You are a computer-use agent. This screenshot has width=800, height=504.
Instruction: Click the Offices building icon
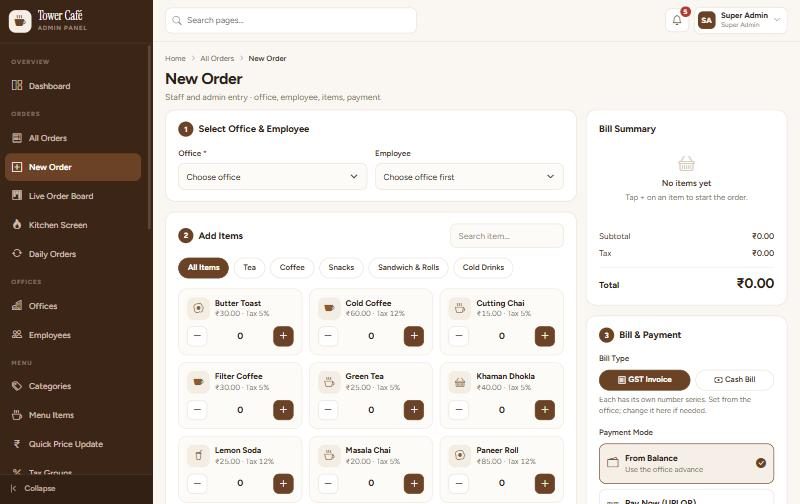[x=17, y=306]
